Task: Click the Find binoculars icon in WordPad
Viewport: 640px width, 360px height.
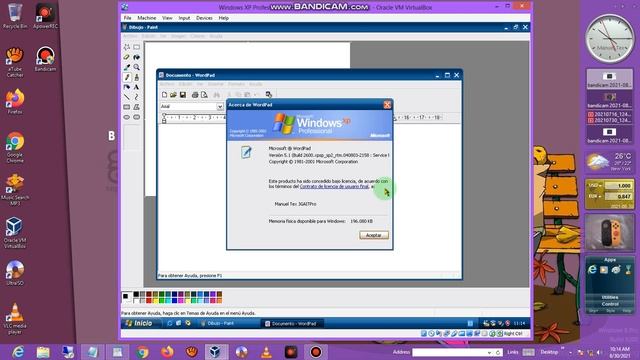Action: (216, 95)
